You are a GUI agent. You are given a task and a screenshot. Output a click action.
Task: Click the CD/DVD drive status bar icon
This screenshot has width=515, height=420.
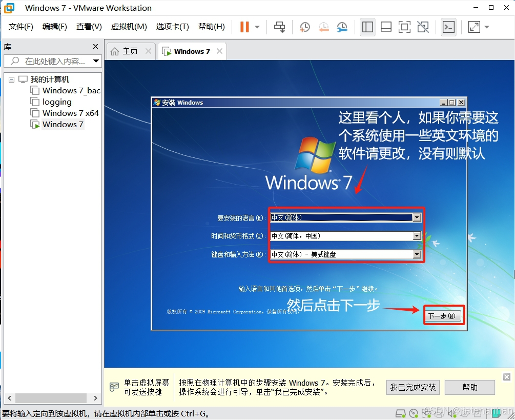click(x=414, y=413)
